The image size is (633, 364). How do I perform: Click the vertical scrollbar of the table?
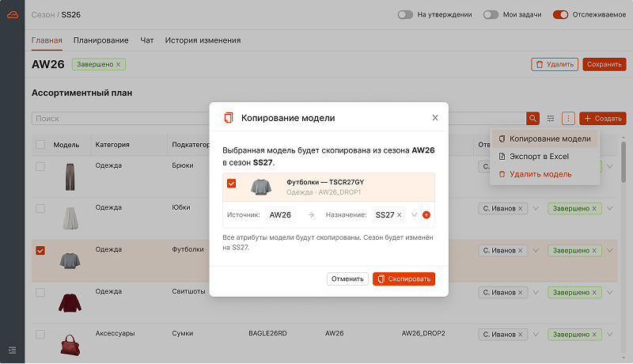click(x=624, y=161)
